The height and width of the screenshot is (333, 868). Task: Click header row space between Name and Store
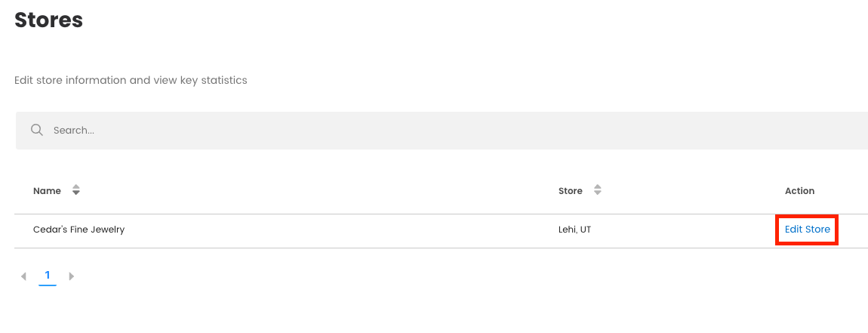(317, 191)
